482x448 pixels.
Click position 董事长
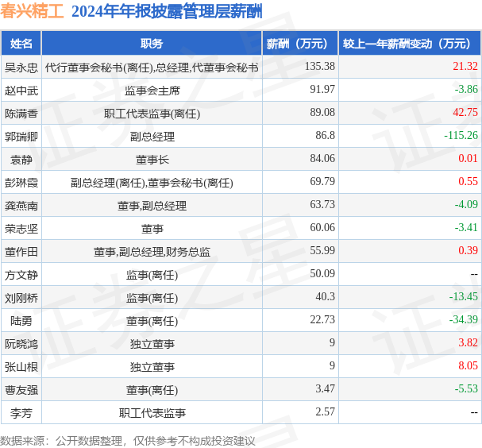pos(152,160)
